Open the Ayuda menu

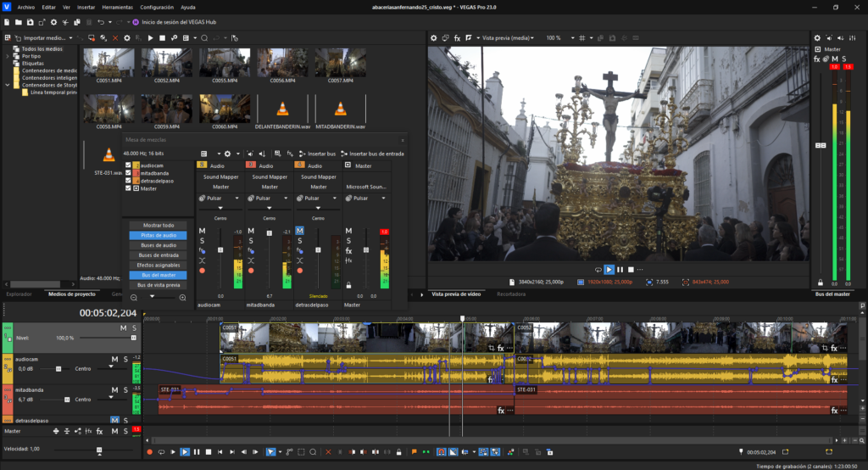187,7
